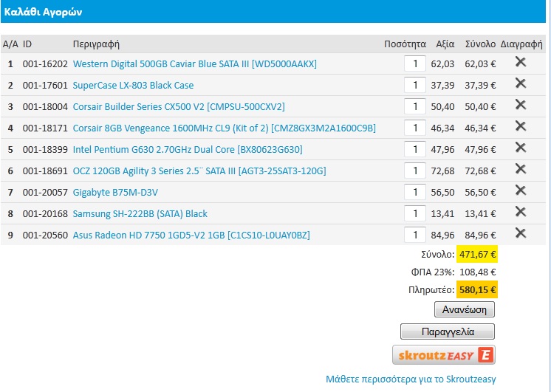Delete the Corsair Builder Series CX500 item

pos(521,105)
